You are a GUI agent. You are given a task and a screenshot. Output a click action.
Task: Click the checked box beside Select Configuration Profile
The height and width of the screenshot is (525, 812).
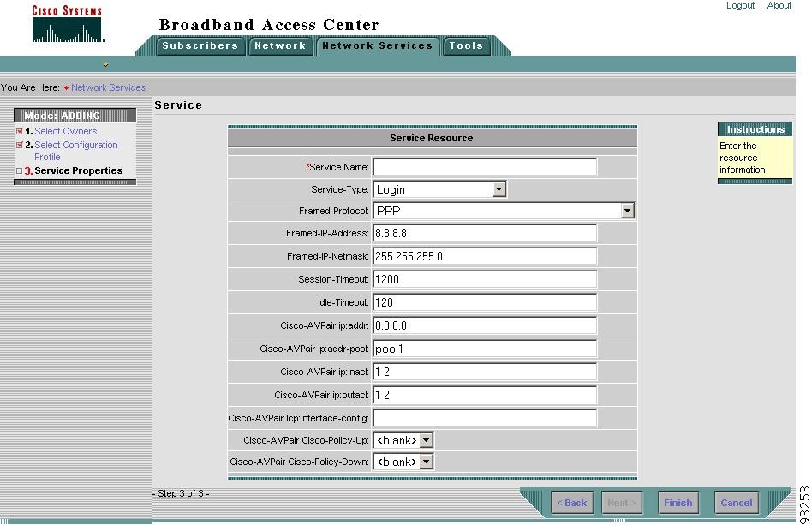tap(20, 145)
